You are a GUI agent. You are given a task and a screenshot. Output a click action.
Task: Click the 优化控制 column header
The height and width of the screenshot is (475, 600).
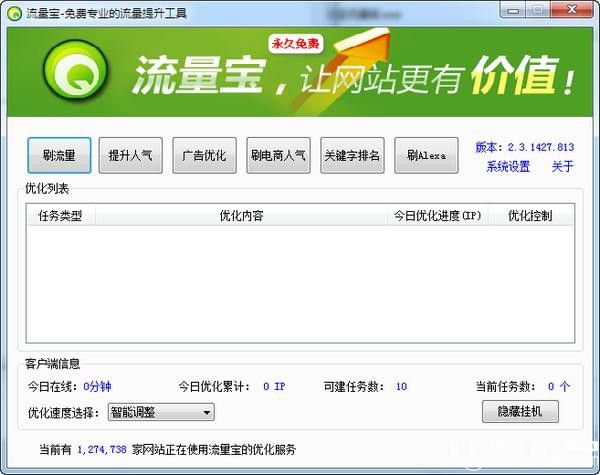pyautogui.click(x=530, y=215)
